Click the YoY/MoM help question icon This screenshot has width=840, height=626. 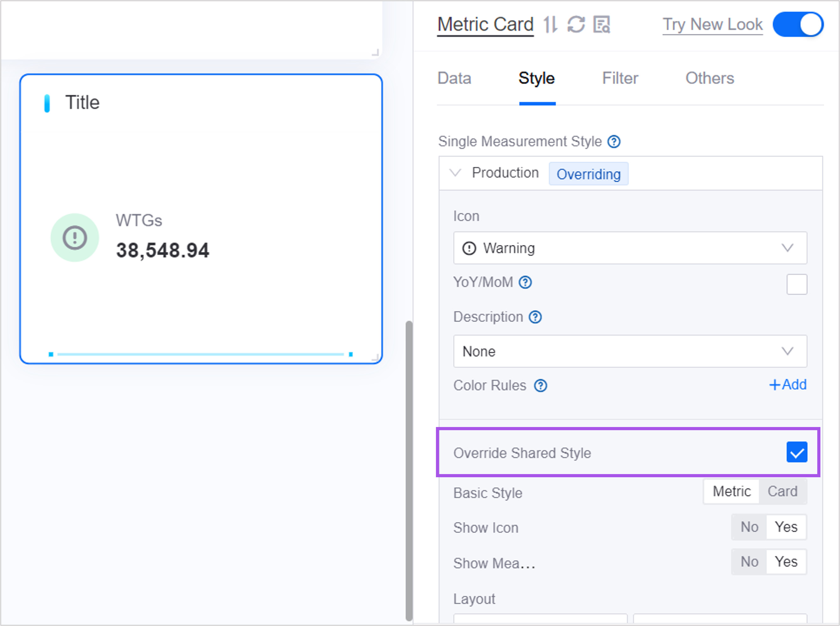[x=525, y=282]
